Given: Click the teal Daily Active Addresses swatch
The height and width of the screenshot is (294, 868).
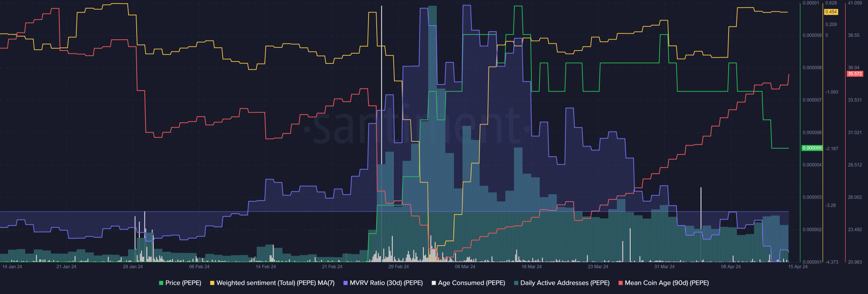Looking at the screenshot, I should click(x=516, y=283).
